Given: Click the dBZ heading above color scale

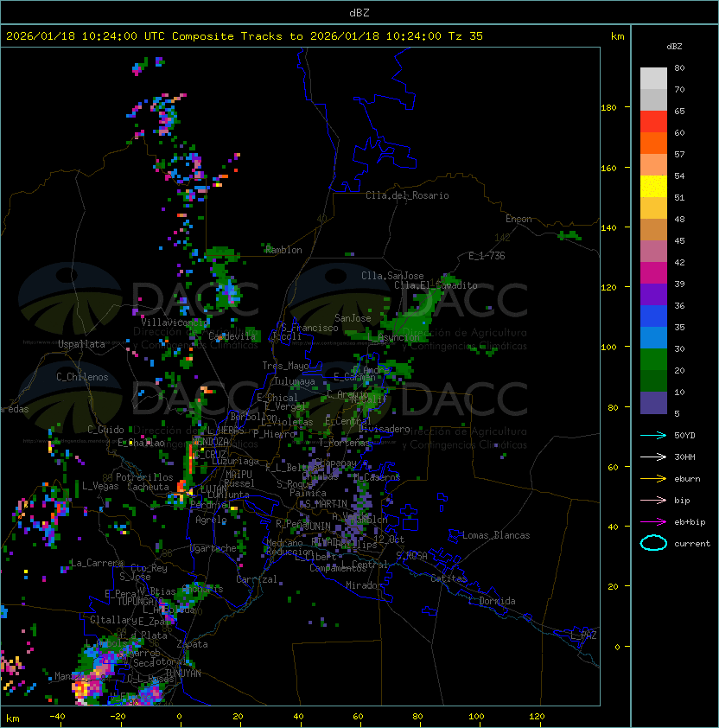Looking at the screenshot, I should 674,47.
